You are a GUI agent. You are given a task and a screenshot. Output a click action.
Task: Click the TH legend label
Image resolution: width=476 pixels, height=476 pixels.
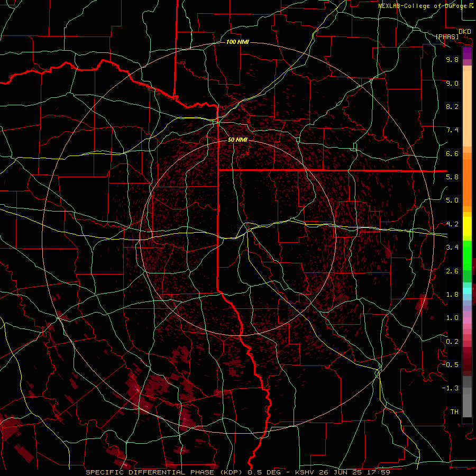[x=454, y=412]
